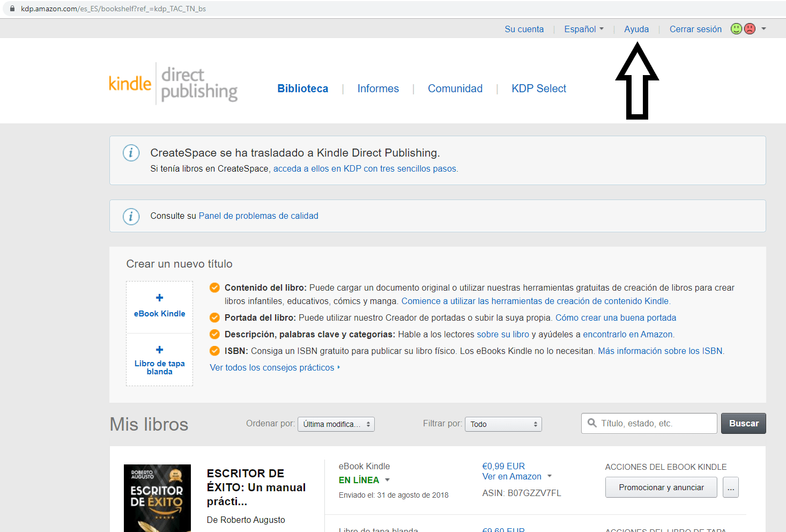The width and height of the screenshot is (786, 532).
Task: Open Más información sobre los ISBN link
Action: click(661, 351)
